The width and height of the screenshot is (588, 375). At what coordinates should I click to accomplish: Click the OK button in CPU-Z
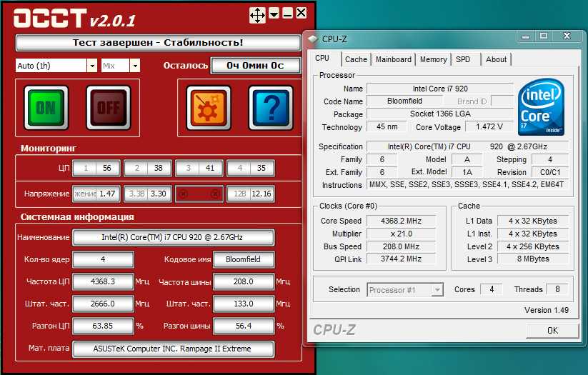(x=552, y=331)
